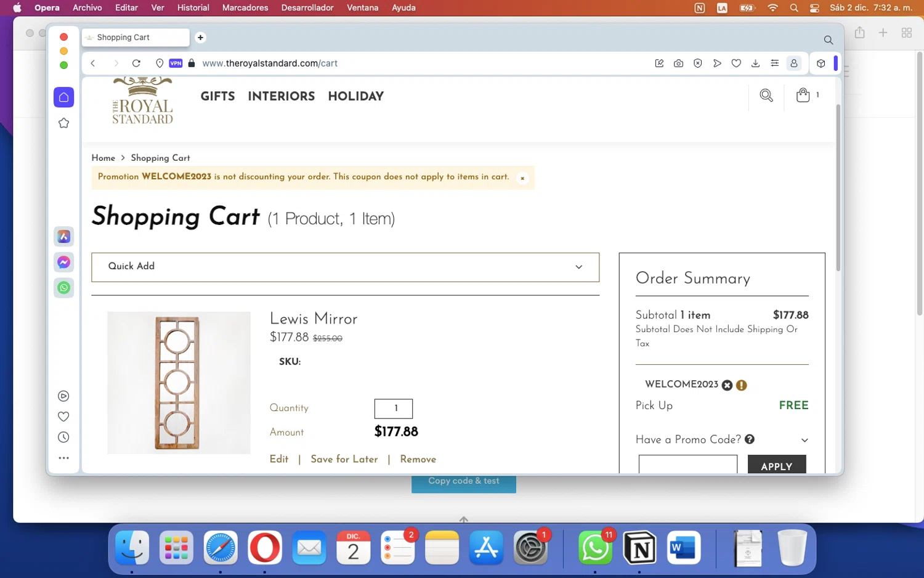Image resolution: width=924 pixels, height=578 pixels.
Task: Open the Archivo menu
Action: pos(87,7)
